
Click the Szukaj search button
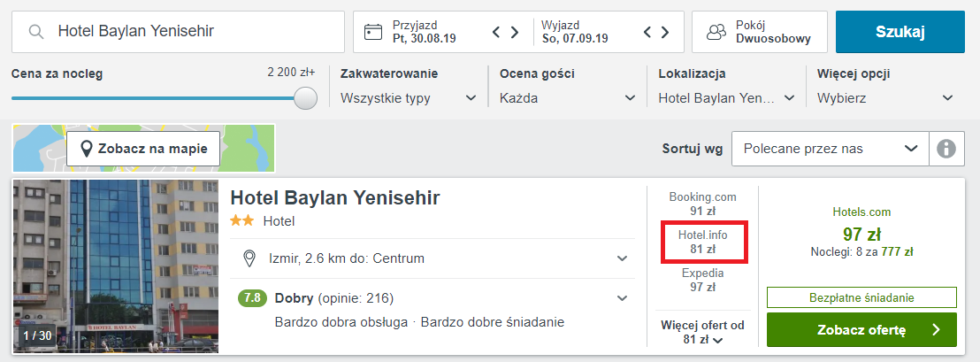pos(900,32)
